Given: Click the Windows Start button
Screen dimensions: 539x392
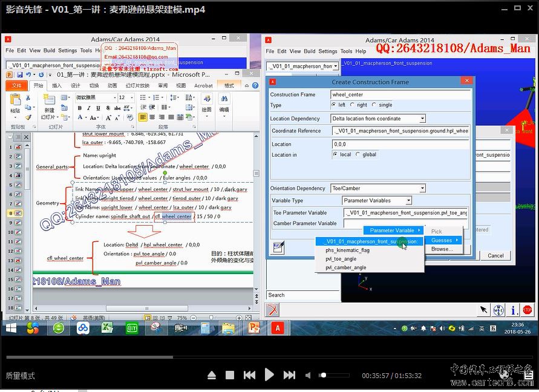Looking at the screenshot, I should click(x=11, y=328).
